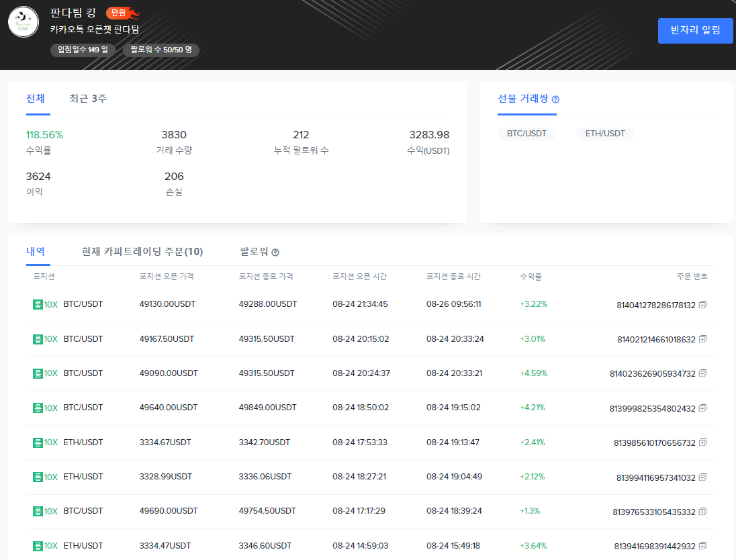Select the 전체 statistics tab
736x560 pixels.
pos(35,99)
